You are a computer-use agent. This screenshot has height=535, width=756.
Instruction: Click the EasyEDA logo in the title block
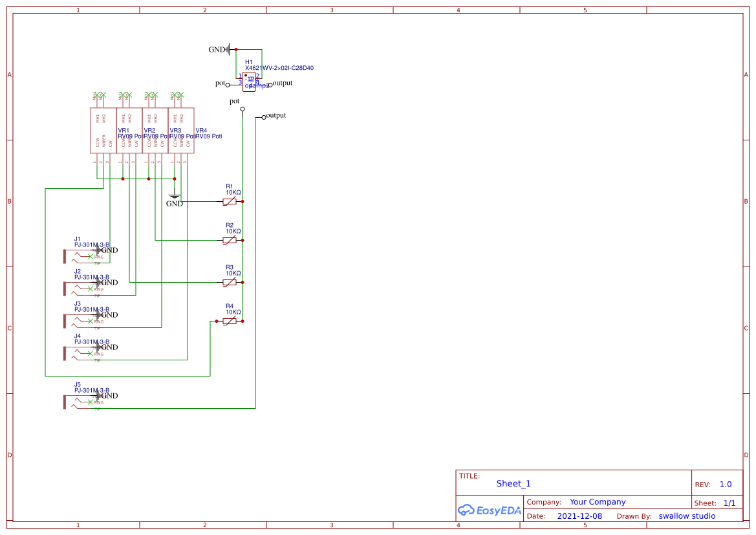(x=490, y=510)
